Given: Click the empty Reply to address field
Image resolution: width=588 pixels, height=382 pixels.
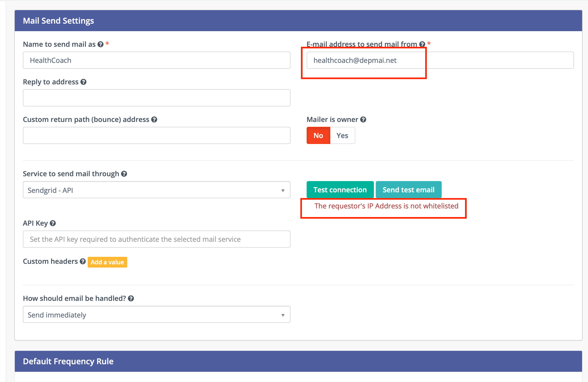Looking at the screenshot, I should 157,98.
